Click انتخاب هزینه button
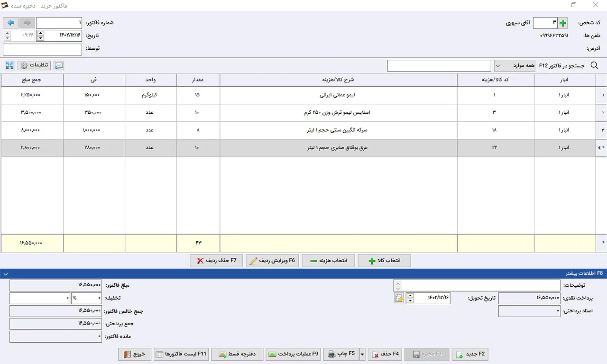Screen dimensions: 607x364 tap(328, 261)
